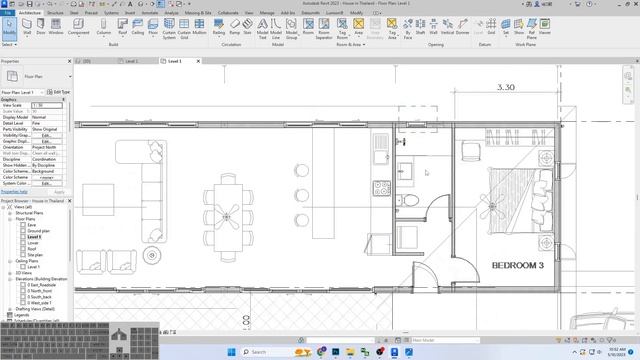Choose the Model Line tool

pos(276,29)
